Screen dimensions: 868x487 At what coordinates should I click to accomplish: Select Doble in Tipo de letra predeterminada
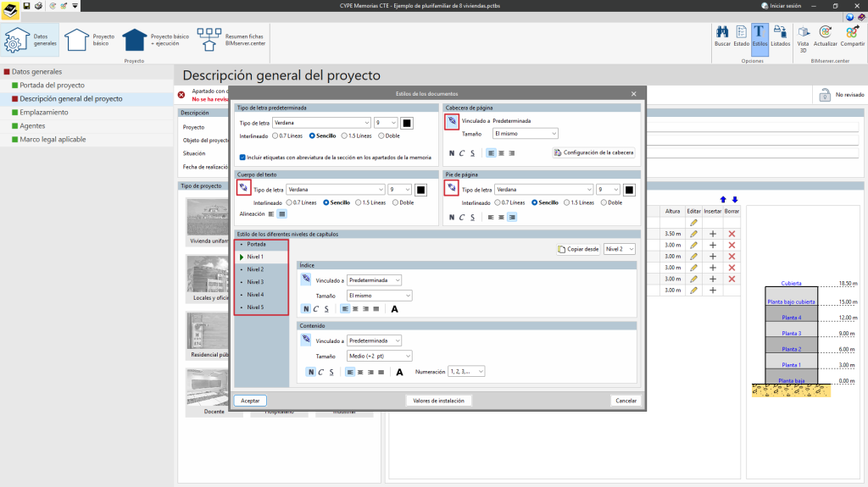tap(388, 136)
